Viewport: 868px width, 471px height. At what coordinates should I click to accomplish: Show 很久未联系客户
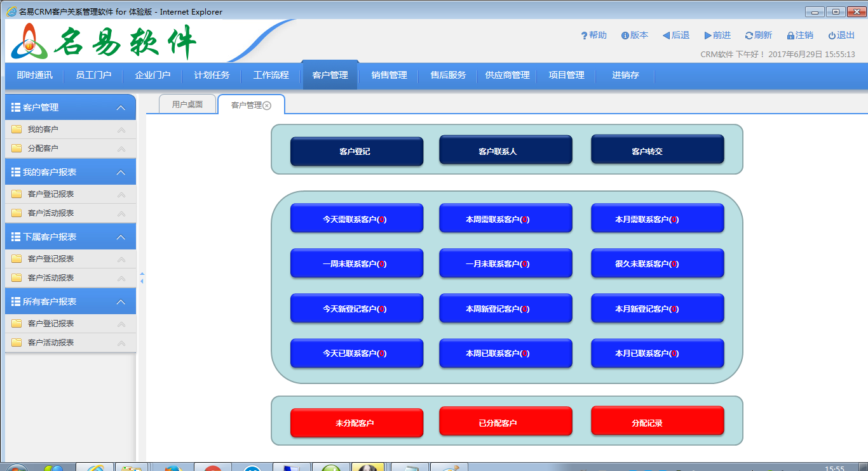point(658,263)
